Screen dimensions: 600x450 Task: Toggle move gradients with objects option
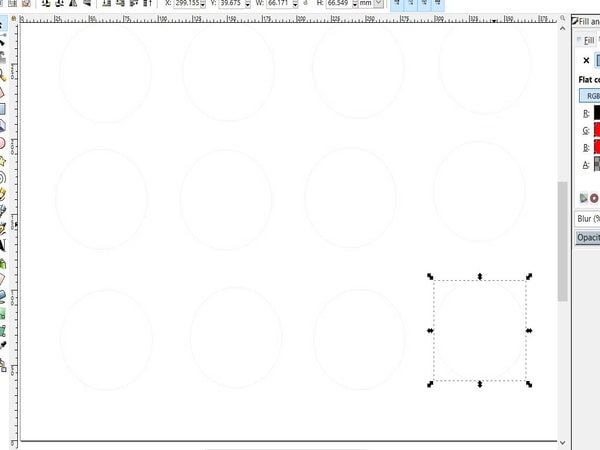[x=425, y=3]
